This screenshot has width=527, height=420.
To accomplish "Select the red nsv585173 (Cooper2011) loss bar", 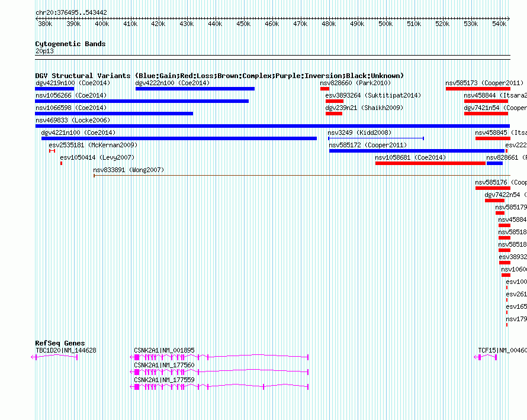I will (x=478, y=89).
